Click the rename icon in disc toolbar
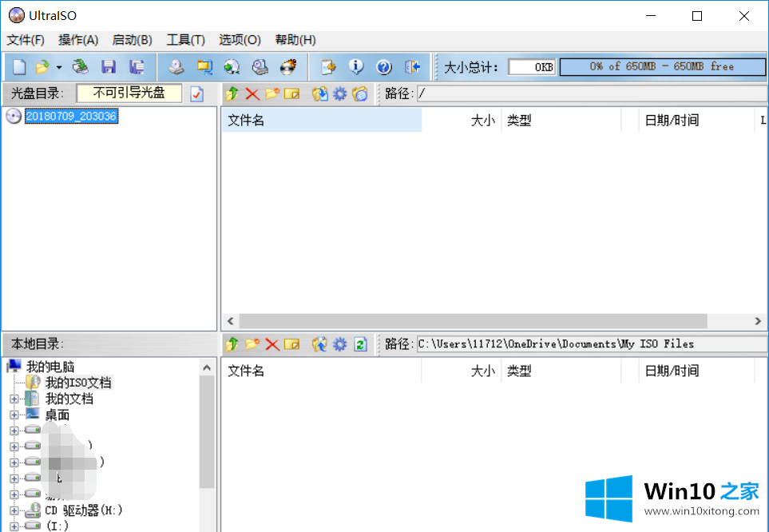Screen dimensions: 769x532 [x=291, y=93]
